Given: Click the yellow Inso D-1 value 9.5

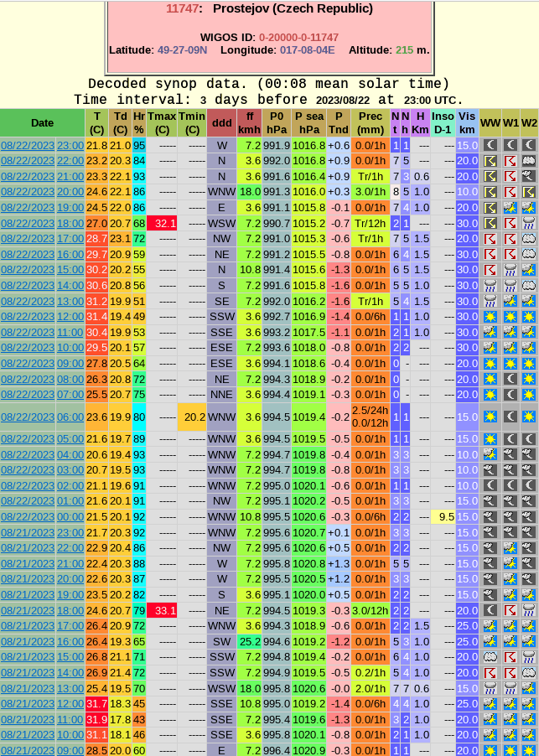Looking at the screenshot, I should [x=443, y=517].
